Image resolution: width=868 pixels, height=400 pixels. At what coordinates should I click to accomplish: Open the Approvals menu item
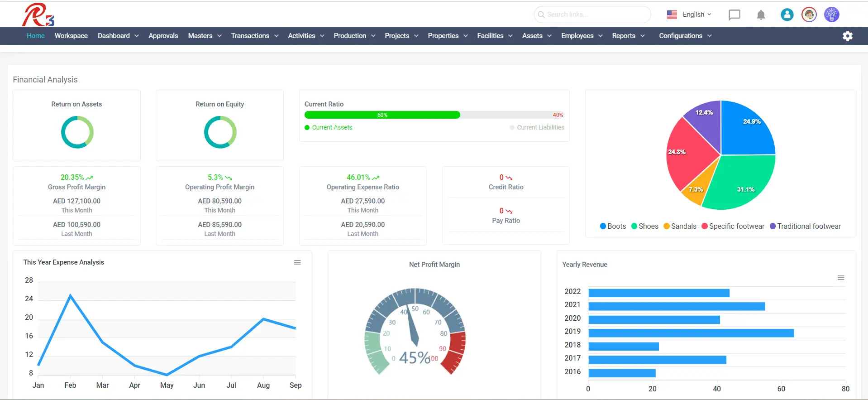click(x=163, y=36)
